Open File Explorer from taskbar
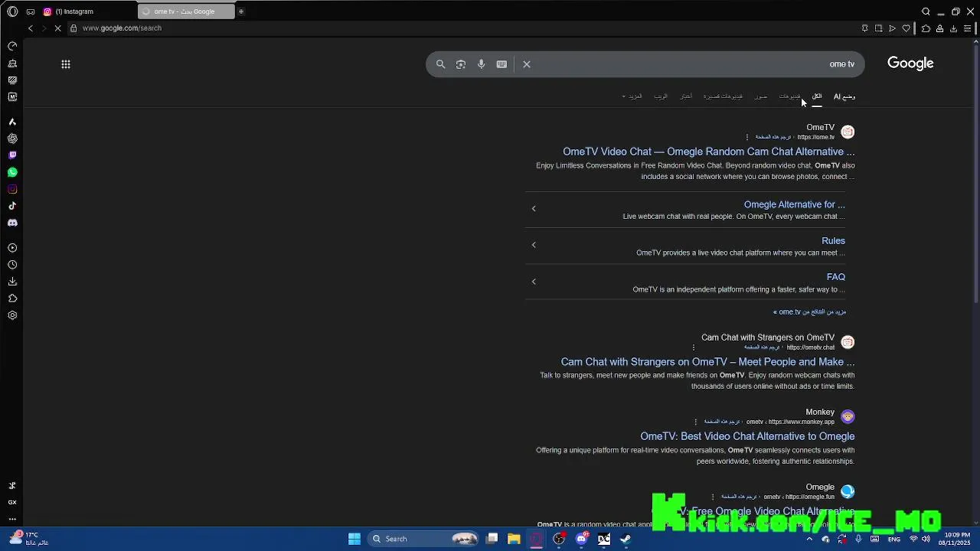This screenshot has height=551, width=980. pyautogui.click(x=514, y=539)
